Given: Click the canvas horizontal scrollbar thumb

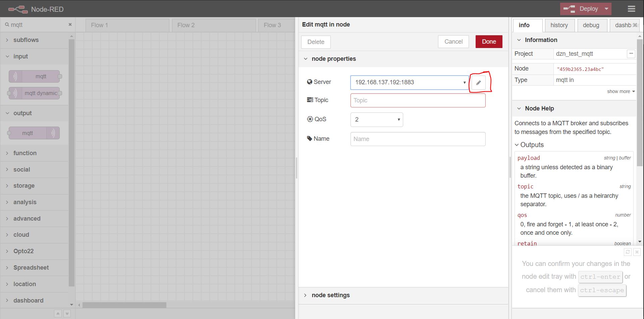Looking at the screenshot, I should click(x=124, y=305).
